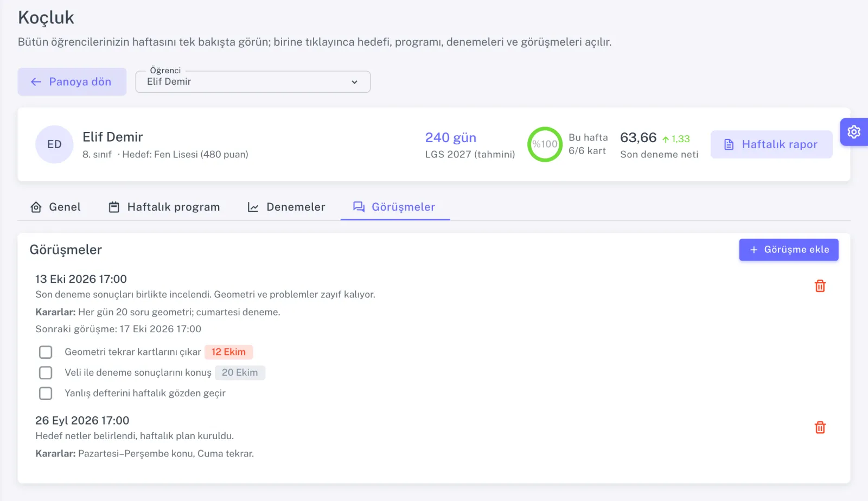868x501 pixels.
Task: Click the Koçluk page title
Action: (46, 17)
